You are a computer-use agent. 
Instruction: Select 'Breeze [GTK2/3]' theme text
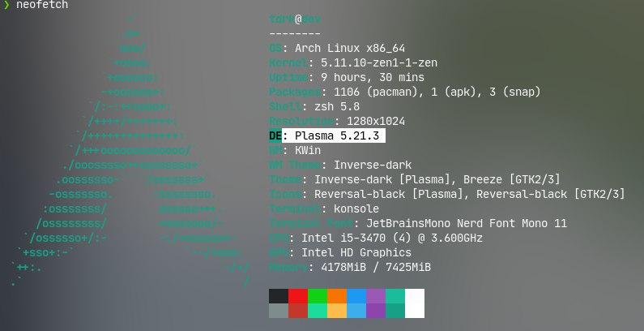click(512, 179)
